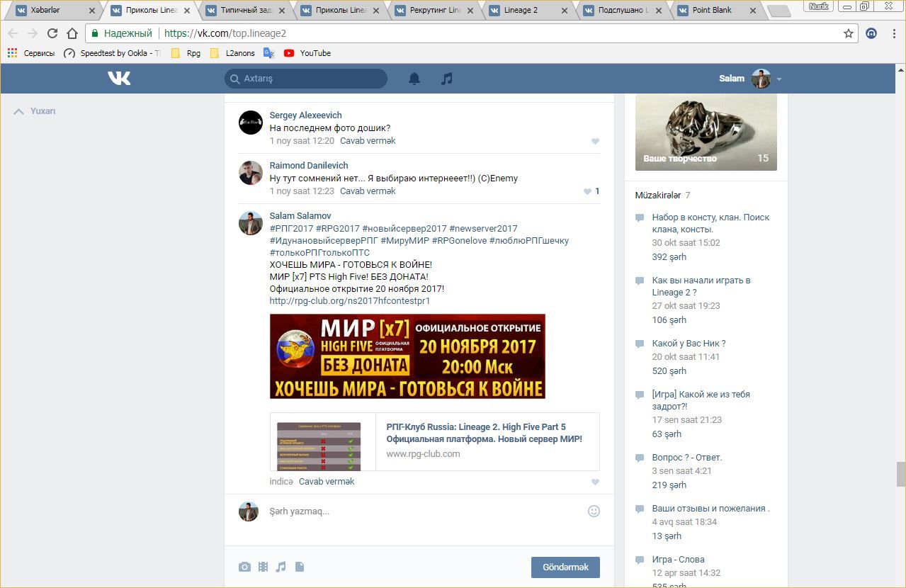Open Rpg bookmarks folder
Image resolution: width=906 pixels, height=588 pixels.
(186, 53)
